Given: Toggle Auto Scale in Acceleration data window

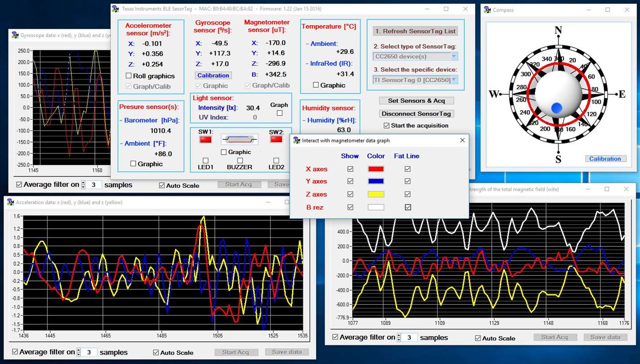Looking at the screenshot, I should pos(156,353).
